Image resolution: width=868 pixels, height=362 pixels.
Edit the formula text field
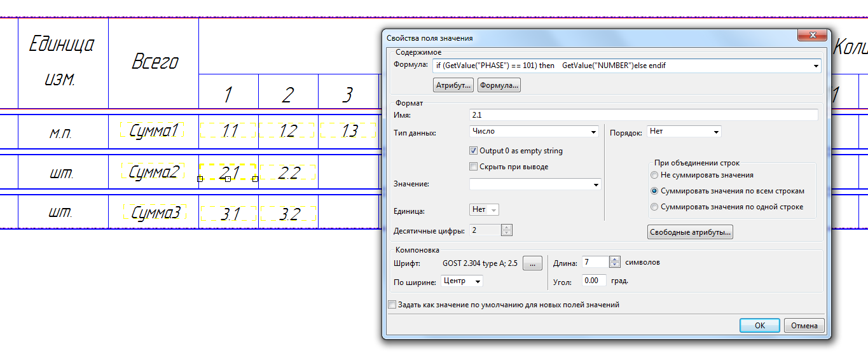(x=622, y=66)
